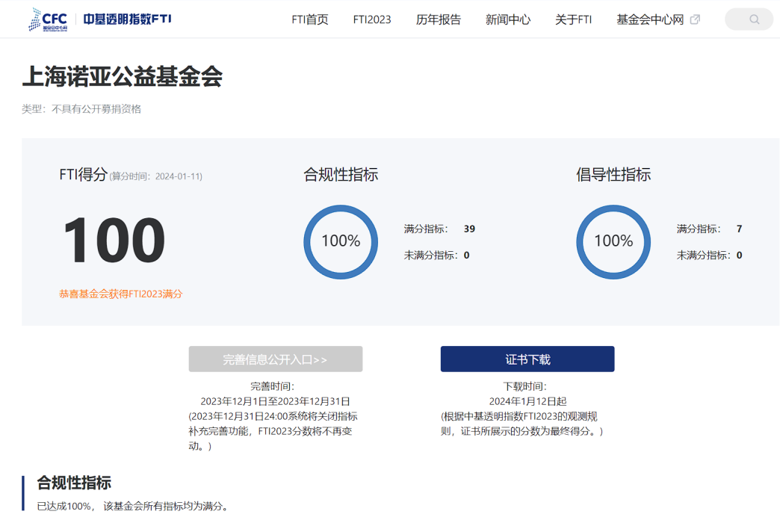
Task: Click the 满分指标 value 39
Action: point(469,229)
